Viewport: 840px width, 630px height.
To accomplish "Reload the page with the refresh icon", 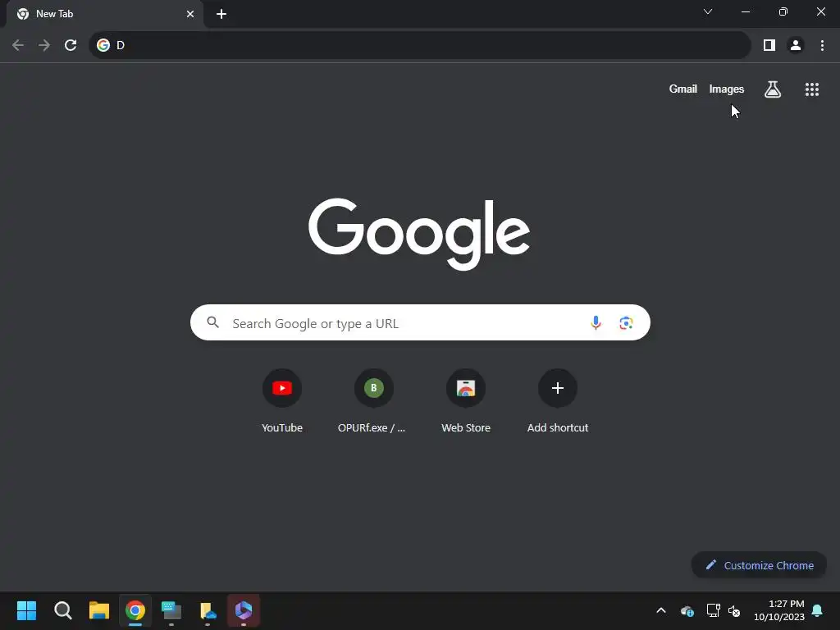I will pyautogui.click(x=71, y=45).
